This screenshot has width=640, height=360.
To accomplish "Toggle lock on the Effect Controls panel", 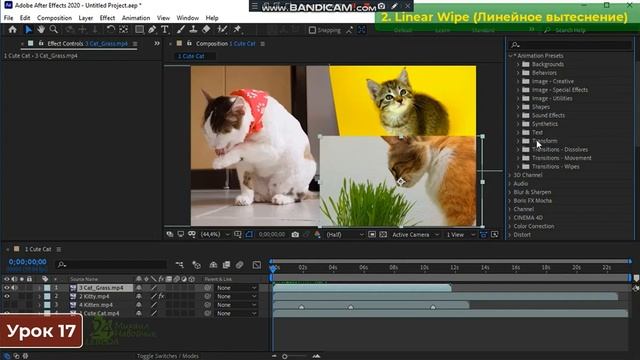I will [x=41, y=43].
